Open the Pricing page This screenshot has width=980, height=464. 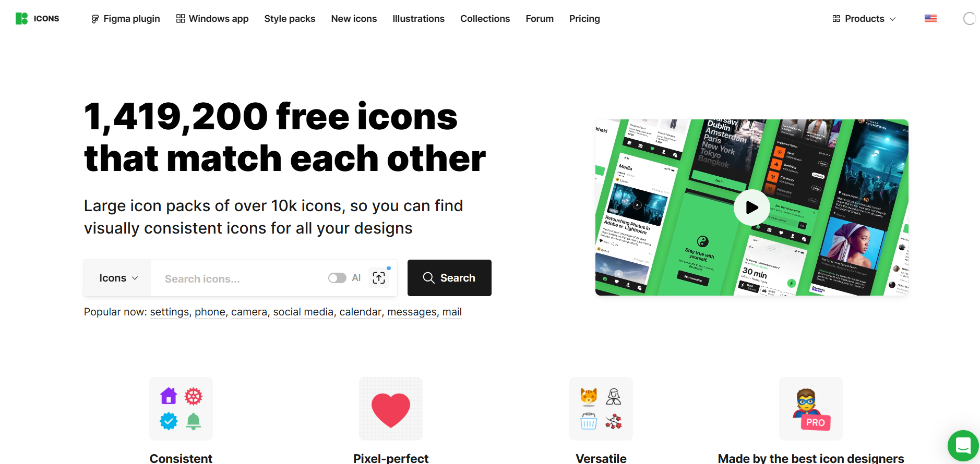coord(584,19)
